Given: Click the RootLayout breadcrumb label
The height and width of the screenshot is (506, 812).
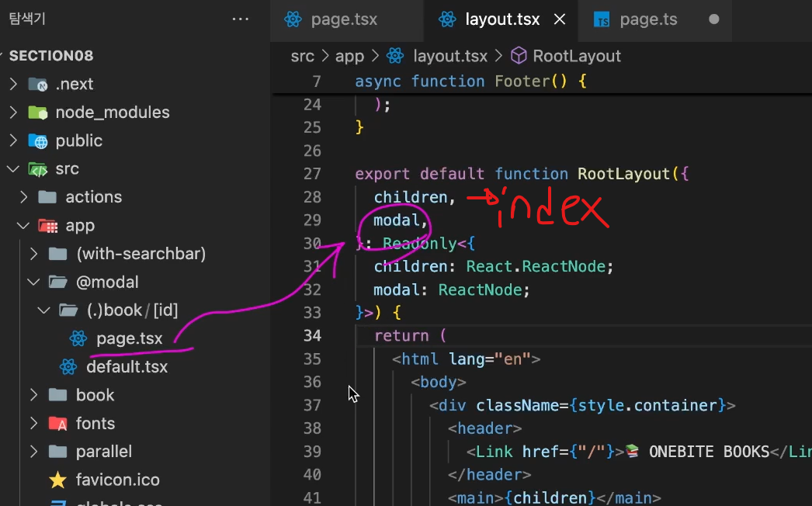Looking at the screenshot, I should tap(577, 56).
